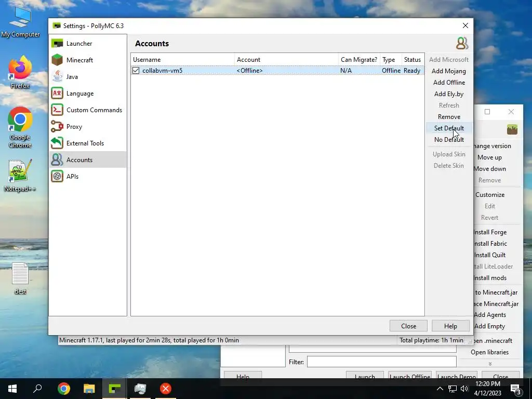This screenshot has height=399, width=532.
Task: Sort by Status column header
Action: coord(413,60)
